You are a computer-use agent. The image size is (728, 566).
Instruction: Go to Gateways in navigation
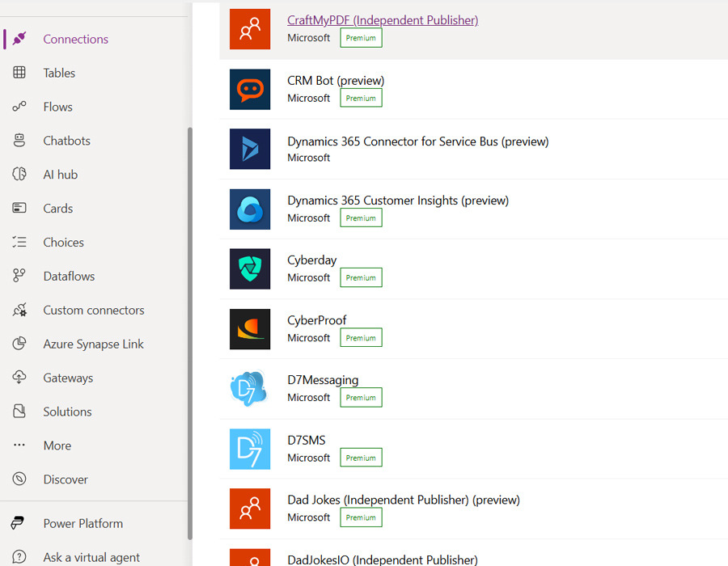[x=68, y=378]
